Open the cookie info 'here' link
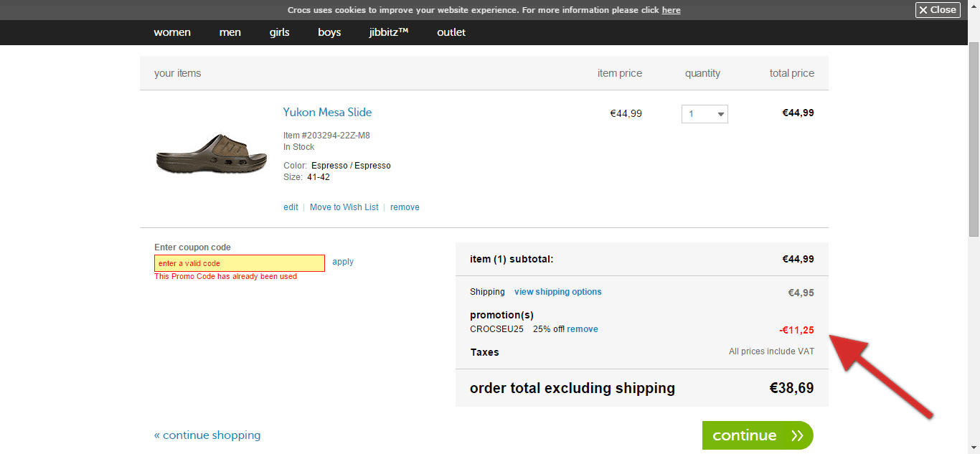This screenshot has height=454, width=980. coord(671,10)
